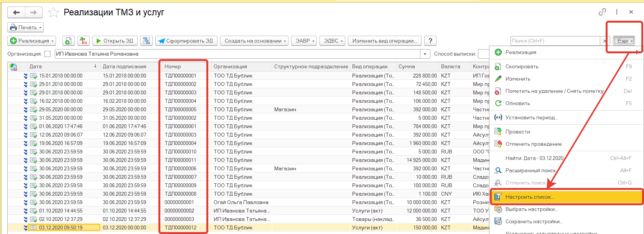Viewport: 644px width, 234px height.
Task: Clear the search field with X
Action: click(604, 41)
